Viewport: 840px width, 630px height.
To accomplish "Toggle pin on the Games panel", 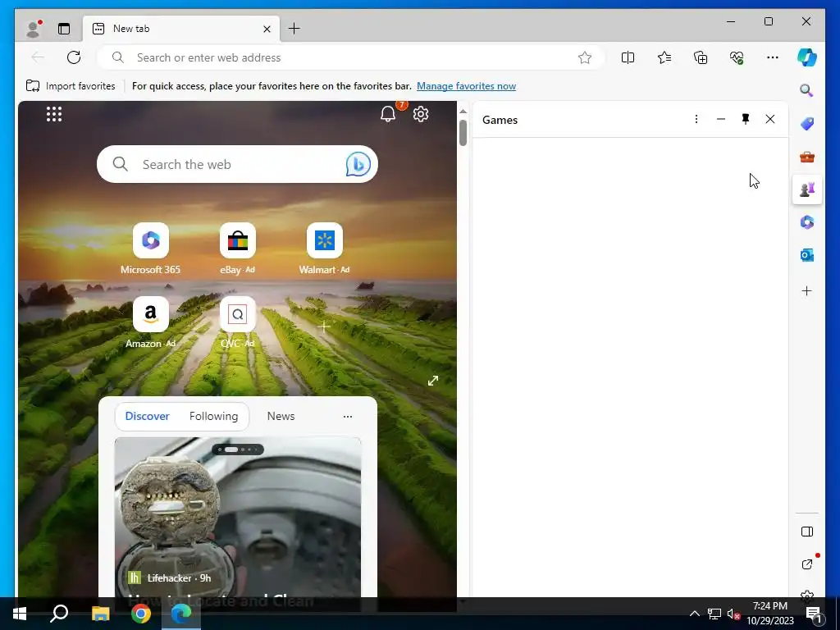I will 745,119.
